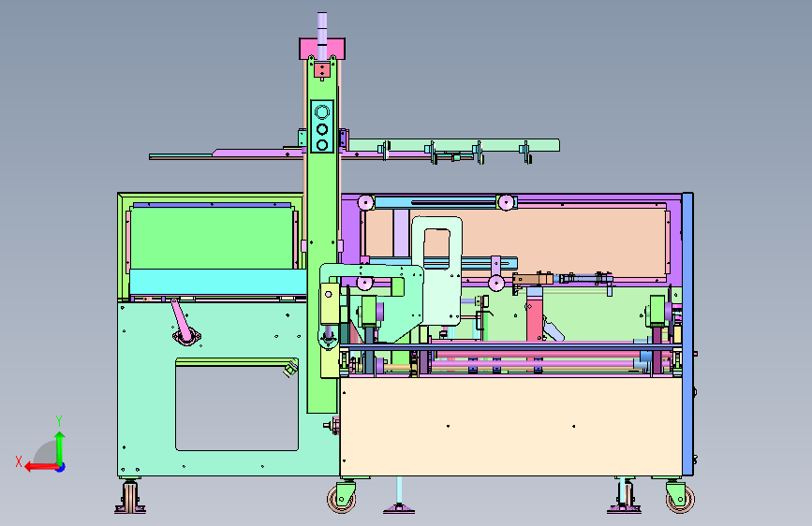The image size is (812, 526).
Task: Select the caster wheel below the column
Action: tap(342, 498)
